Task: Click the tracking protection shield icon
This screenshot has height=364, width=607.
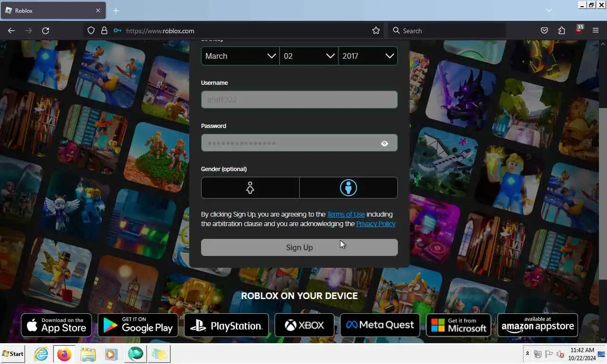Action: pos(91,31)
